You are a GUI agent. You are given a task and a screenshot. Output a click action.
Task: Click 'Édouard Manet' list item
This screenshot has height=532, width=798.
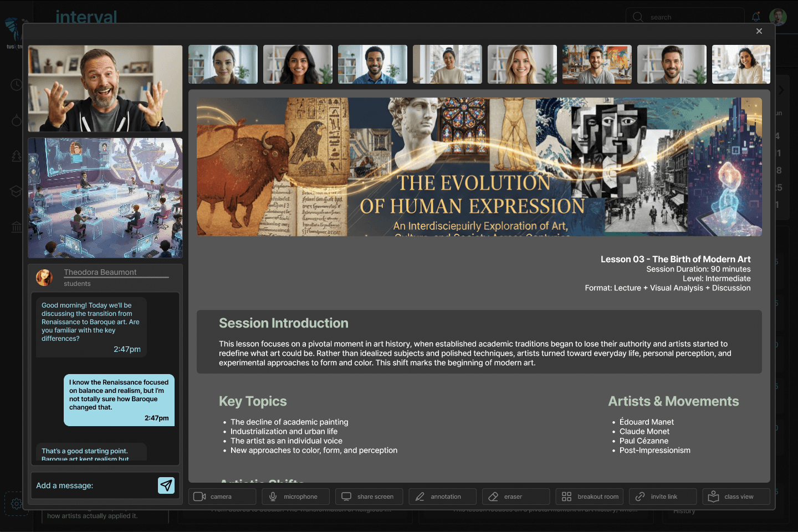coord(647,422)
